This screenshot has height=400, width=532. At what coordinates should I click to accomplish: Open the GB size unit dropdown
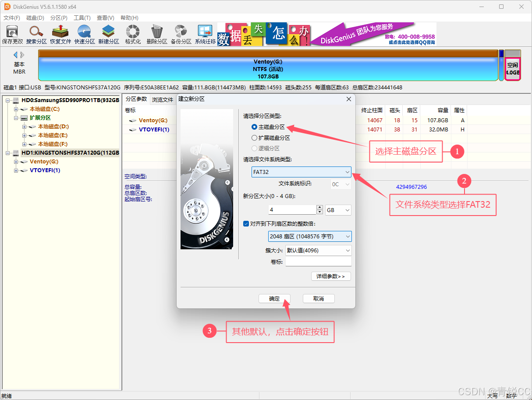338,210
